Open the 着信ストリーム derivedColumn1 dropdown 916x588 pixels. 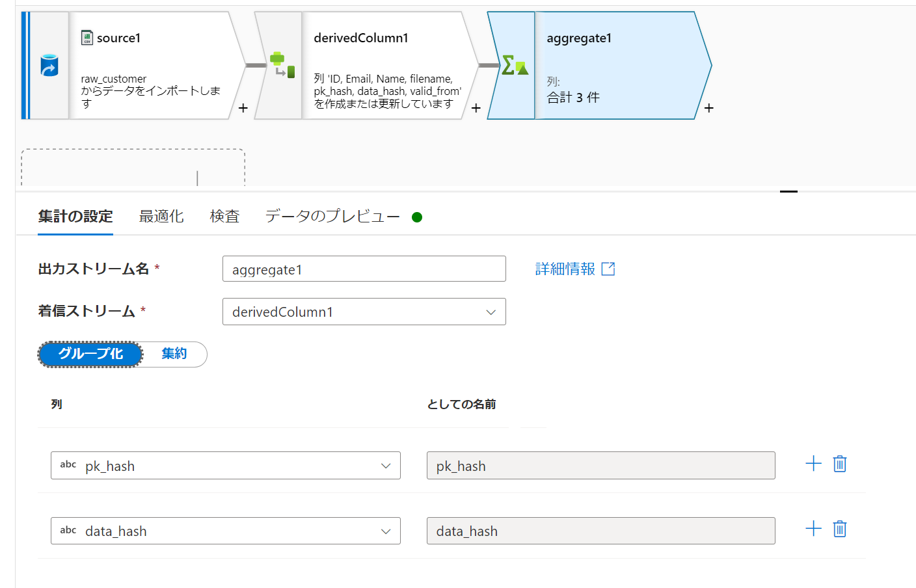(364, 312)
